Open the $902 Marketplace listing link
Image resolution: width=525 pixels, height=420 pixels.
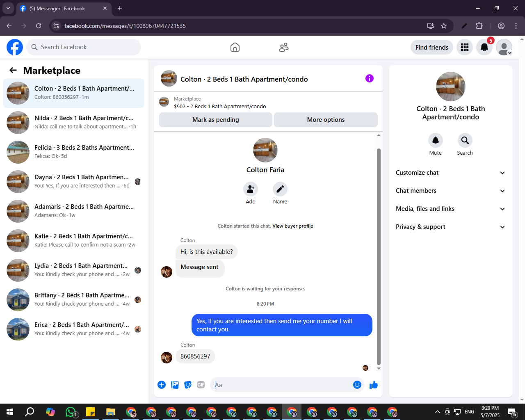point(220,106)
